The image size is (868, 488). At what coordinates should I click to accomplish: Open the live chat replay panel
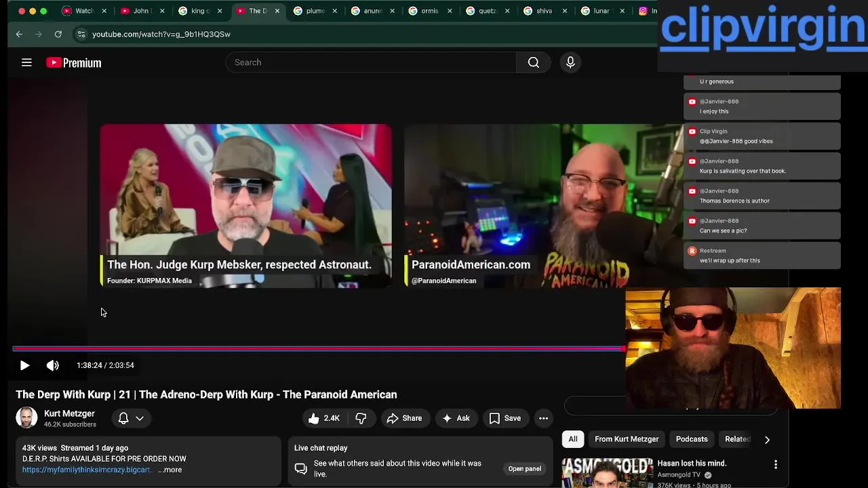(x=525, y=468)
